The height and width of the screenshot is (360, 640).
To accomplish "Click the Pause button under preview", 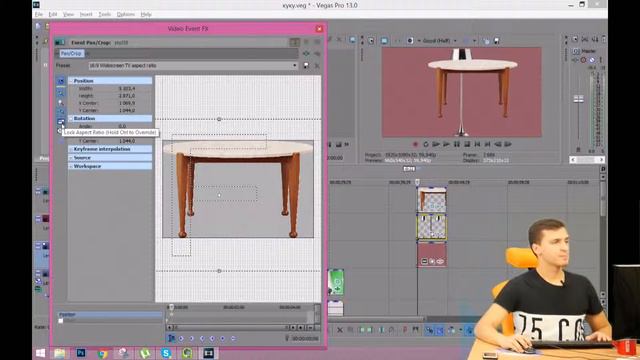I will [457, 144].
